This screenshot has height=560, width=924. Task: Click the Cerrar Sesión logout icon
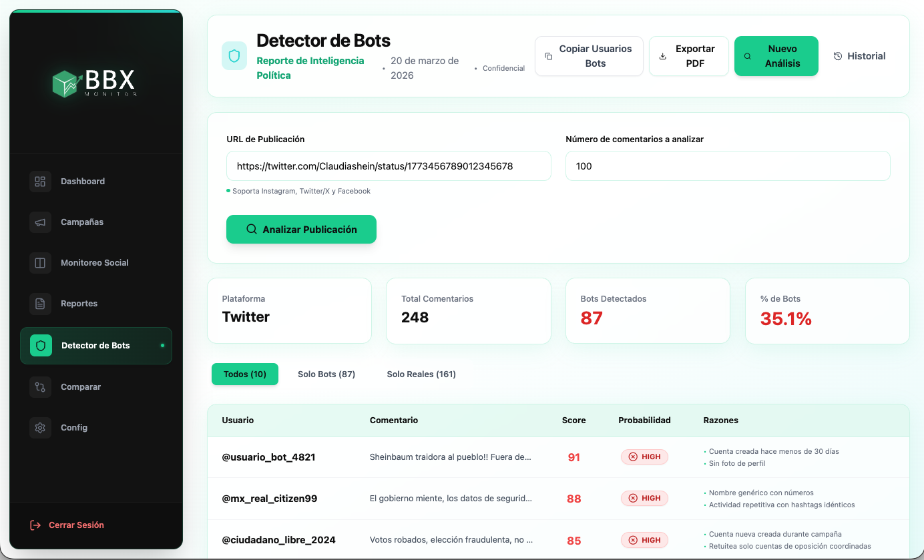click(x=34, y=525)
